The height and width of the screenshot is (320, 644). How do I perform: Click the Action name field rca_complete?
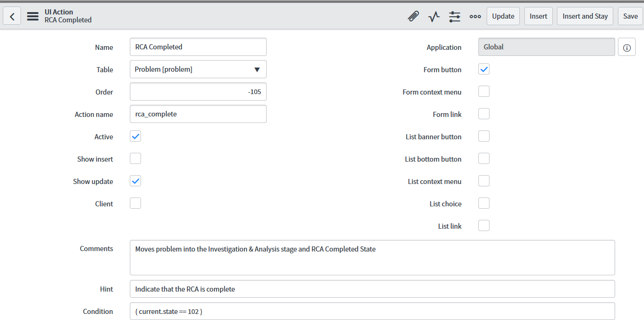click(x=198, y=114)
